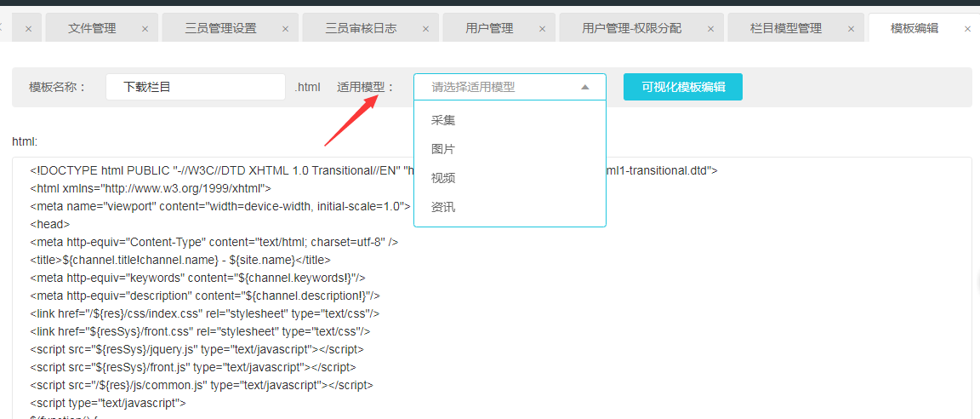Close the 用户管理 tab
The height and width of the screenshot is (419, 980).
coord(543,29)
